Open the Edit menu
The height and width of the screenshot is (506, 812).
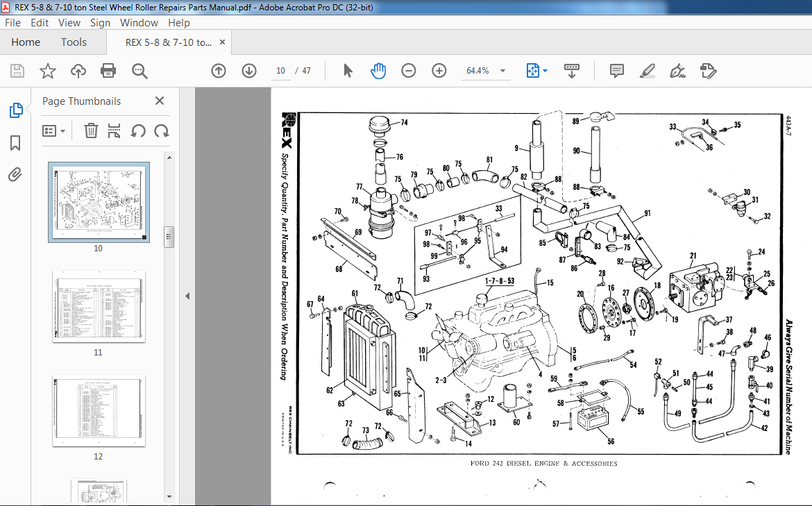tap(40, 23)
